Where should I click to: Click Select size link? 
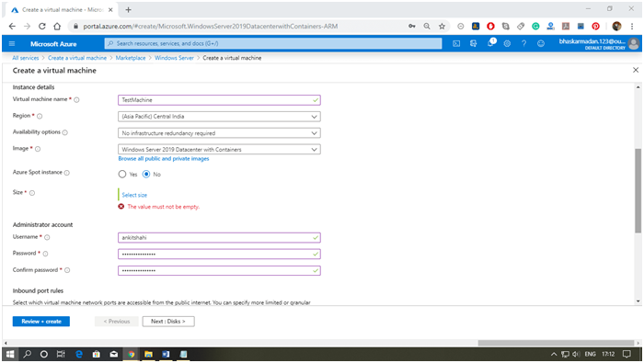134,195
